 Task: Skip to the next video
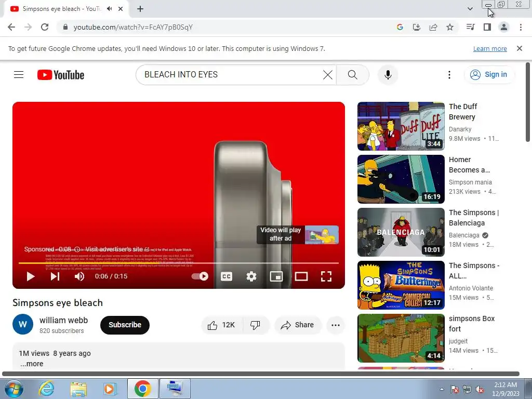pos(55,276)
